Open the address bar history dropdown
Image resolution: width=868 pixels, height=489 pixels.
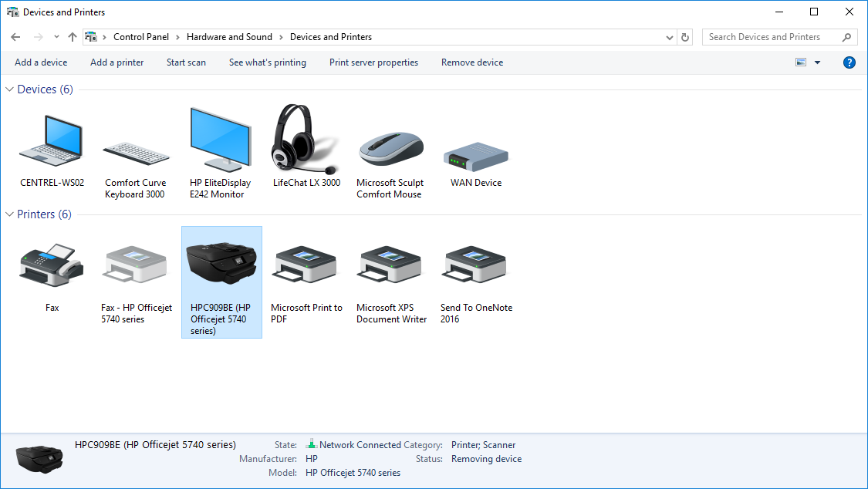point(669,36)
